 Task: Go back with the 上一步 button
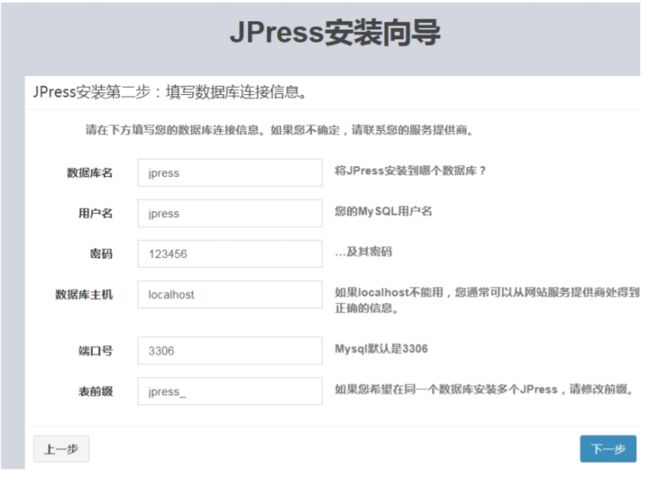click(61, 449)
